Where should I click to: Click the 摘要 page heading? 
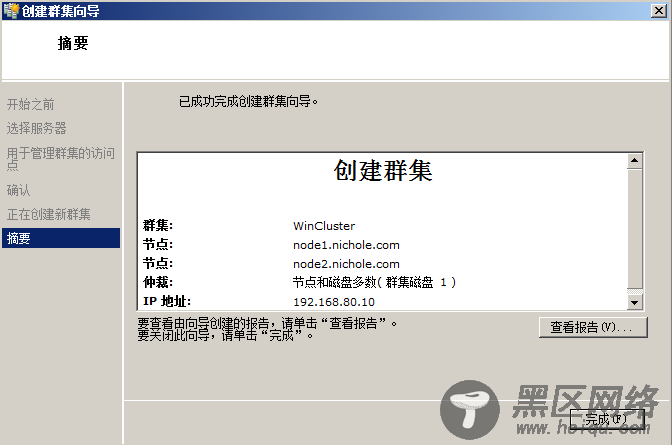pyautogui.click(x=73, y=43)
